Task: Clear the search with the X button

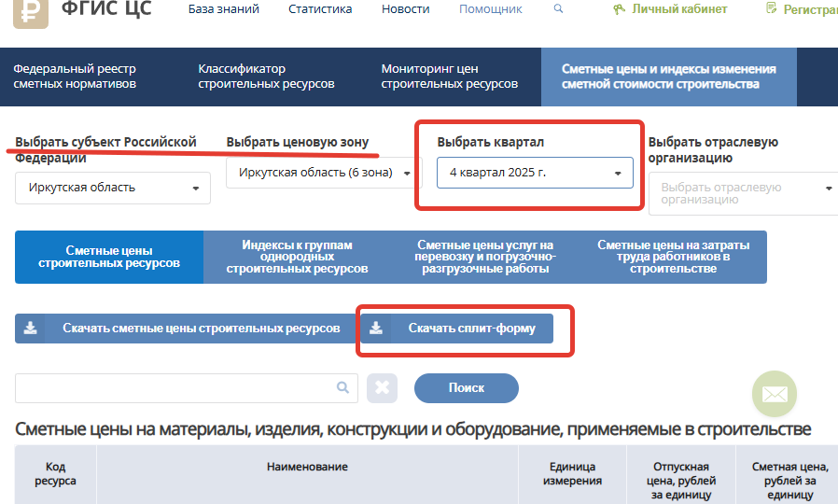Action: pos(382,387)
